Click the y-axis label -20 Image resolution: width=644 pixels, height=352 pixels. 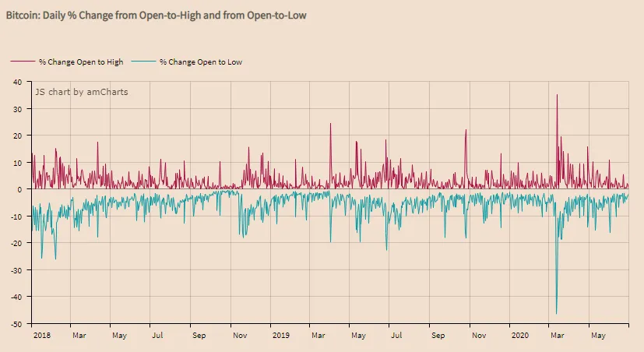[16, 243]
